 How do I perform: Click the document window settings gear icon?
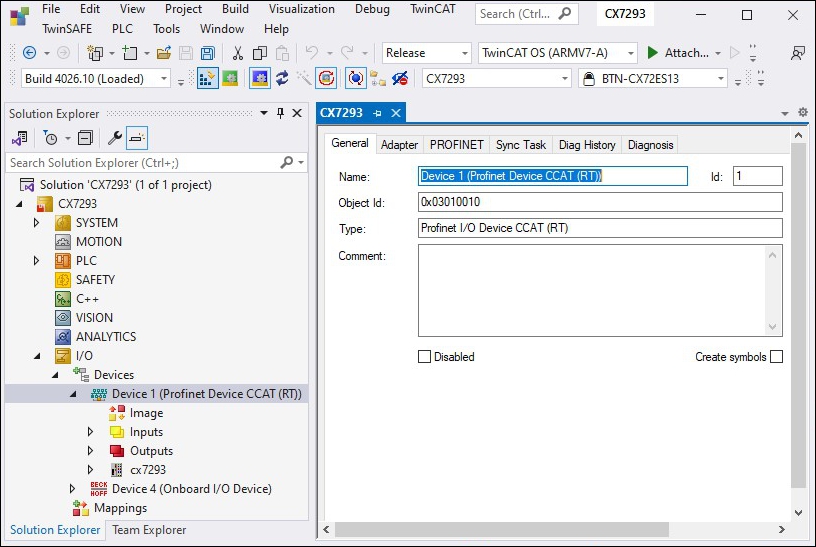pos(802,112)
